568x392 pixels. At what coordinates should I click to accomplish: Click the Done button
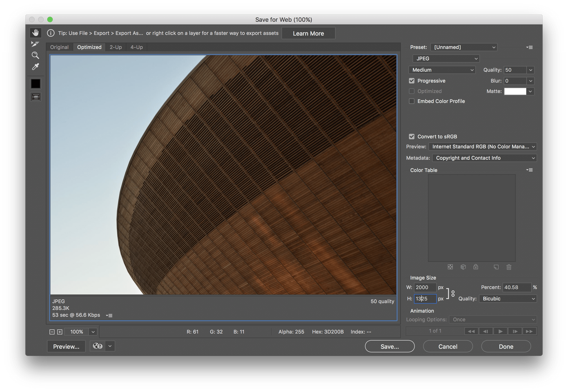coord(506,347)
